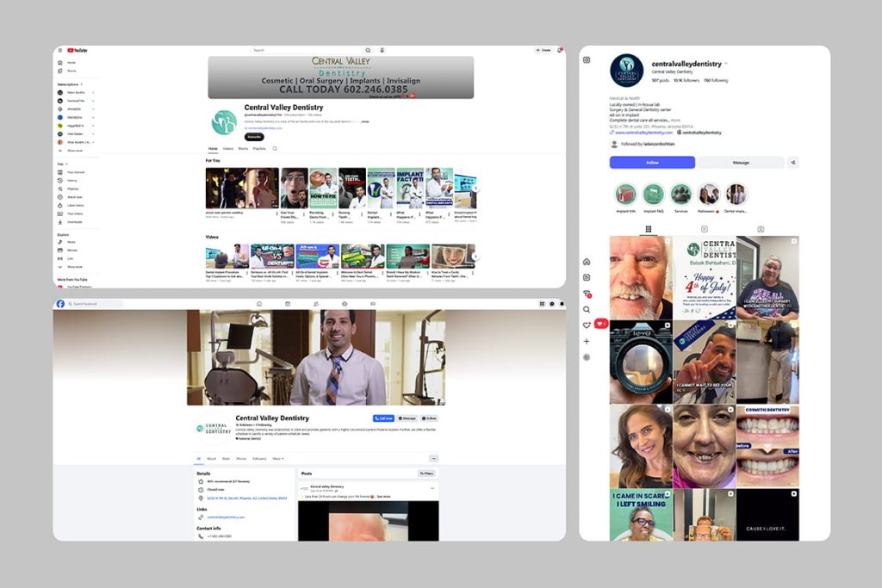Image resolution: width=882 pixels, height=588 pixels.
Task: Go to Home in YouTube sidebar
Action: point(67,62)
